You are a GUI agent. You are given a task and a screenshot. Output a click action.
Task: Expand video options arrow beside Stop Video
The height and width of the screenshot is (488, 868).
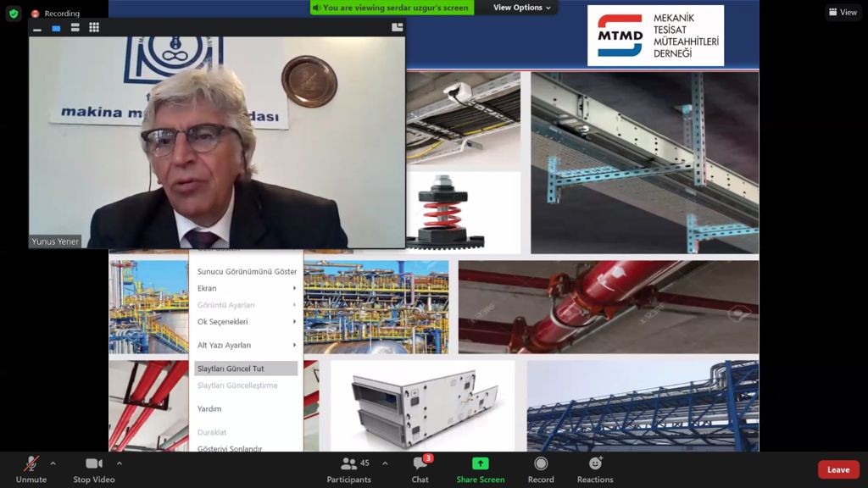pyautogui.click(x=119, y=463)
